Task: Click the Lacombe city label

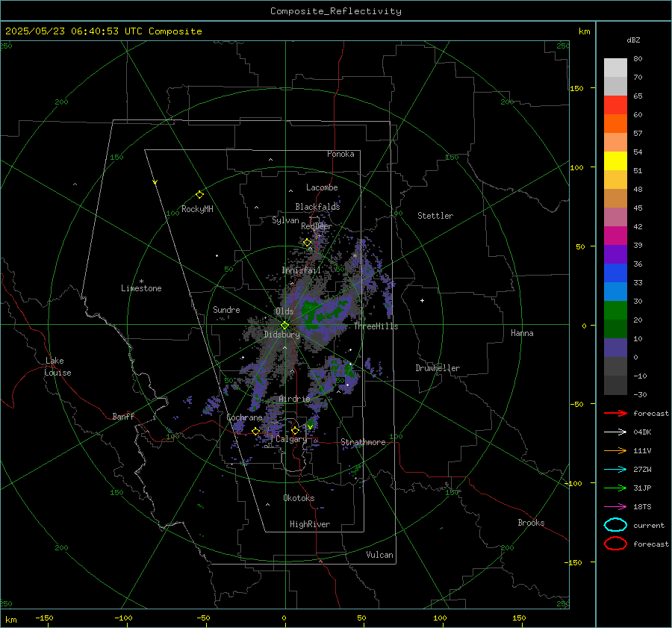Action: click(x=322, y=187)
